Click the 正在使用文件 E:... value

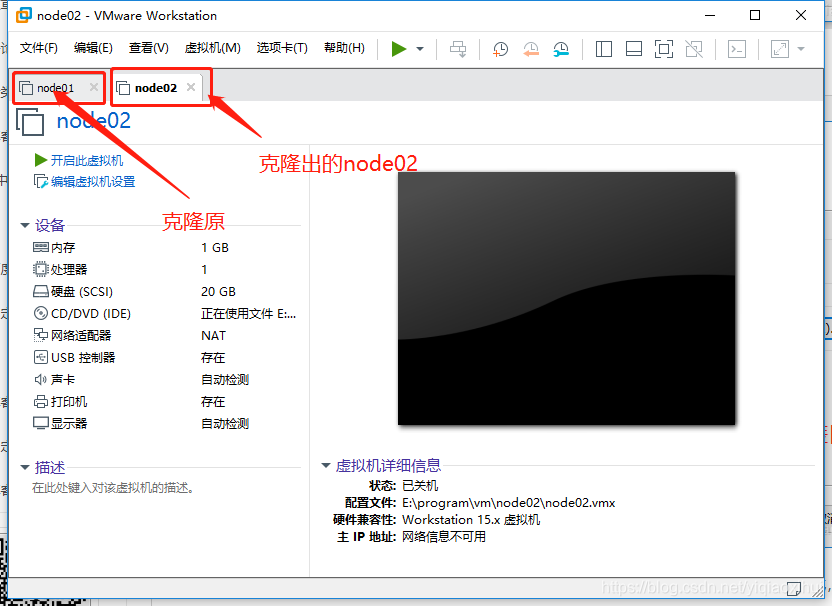pos(248,314)
